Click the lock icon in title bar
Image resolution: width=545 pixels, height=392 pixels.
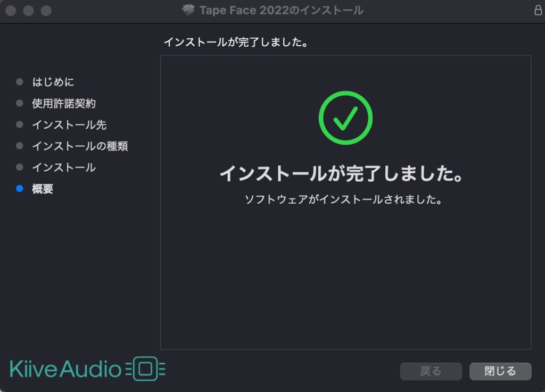tap(538, 11)
